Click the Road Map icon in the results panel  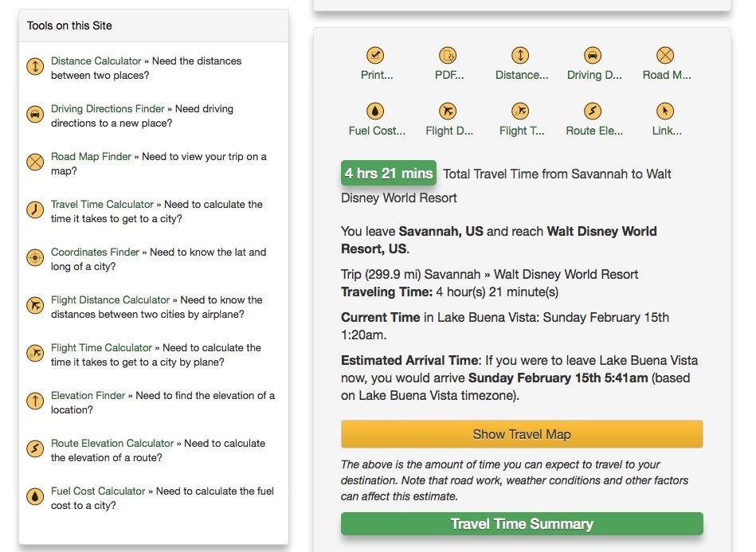665,56
